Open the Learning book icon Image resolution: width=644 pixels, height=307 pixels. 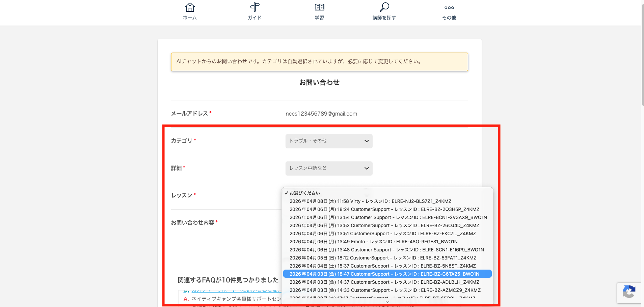click(319, 7)
